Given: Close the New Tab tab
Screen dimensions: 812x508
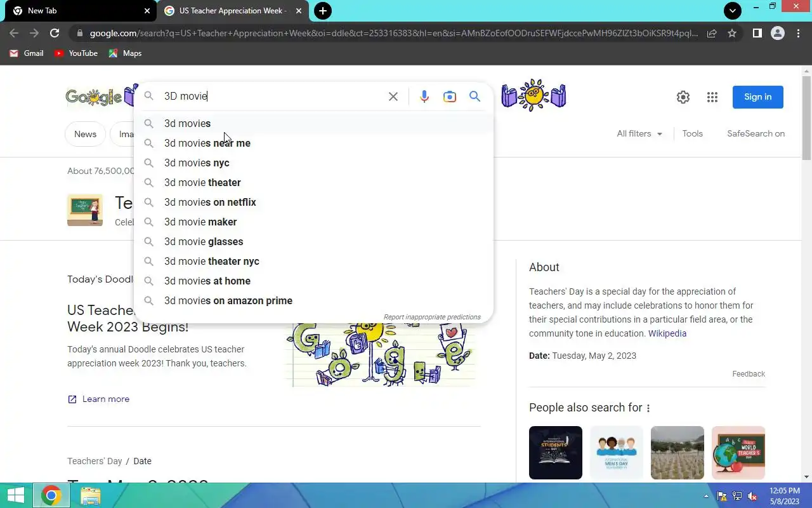Looking at the screenshot, I should click(147, 11).
